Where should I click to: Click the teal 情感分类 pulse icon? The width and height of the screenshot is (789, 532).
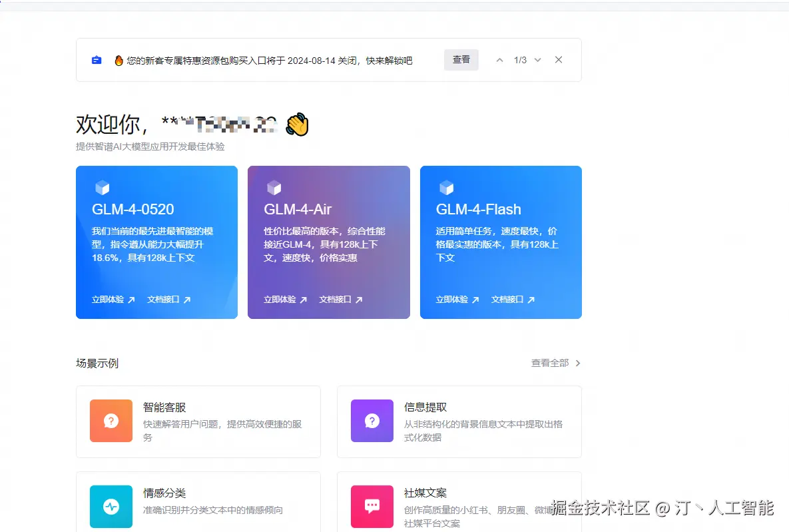[111, 506]
